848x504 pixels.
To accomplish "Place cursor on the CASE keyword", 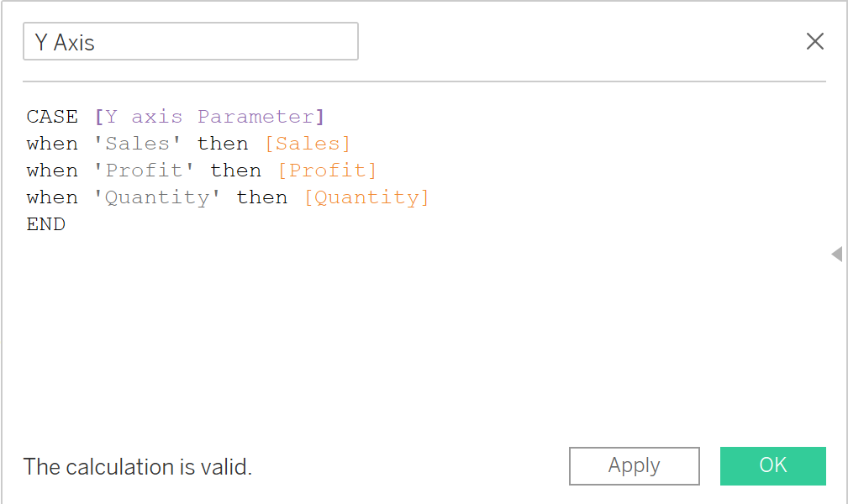I will tap(52, 117).
